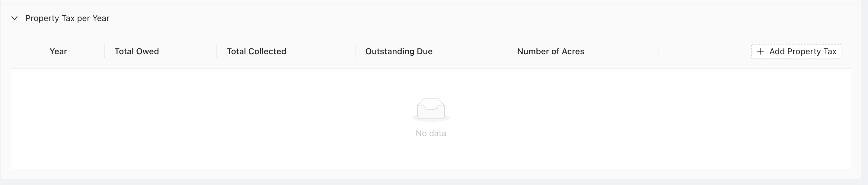The height and width of the screenshot is (185, 868).
Task: Click the Property Tax per Year heading
Action: (x=67, y=18)
